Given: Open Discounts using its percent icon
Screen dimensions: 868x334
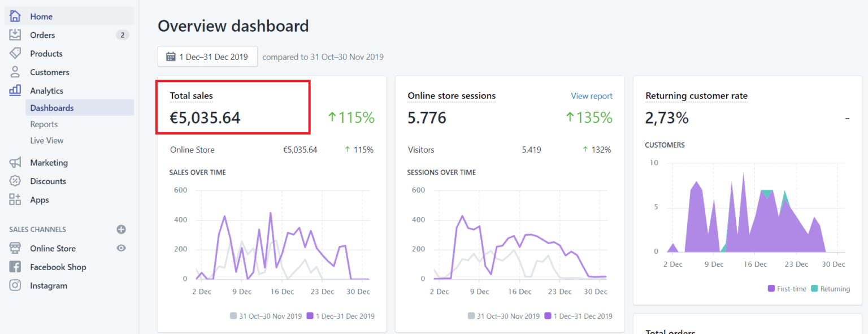Looking at the screenshot, I should (15, 181).
